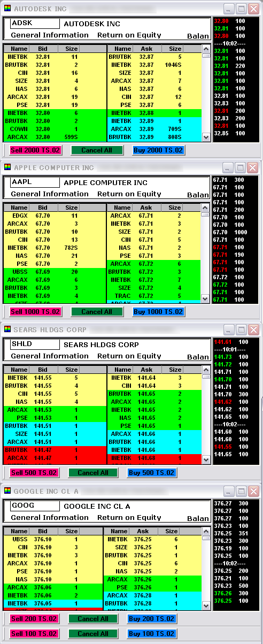Close the Apple Computer Inc window
The image size is (263, 644).
(x=253, y=167)
